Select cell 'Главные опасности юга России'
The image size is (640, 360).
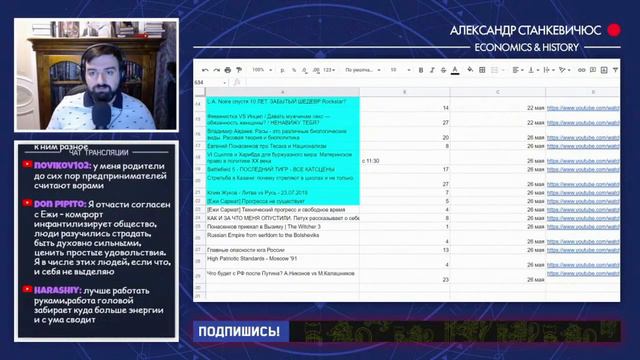(x=282, y=250)
